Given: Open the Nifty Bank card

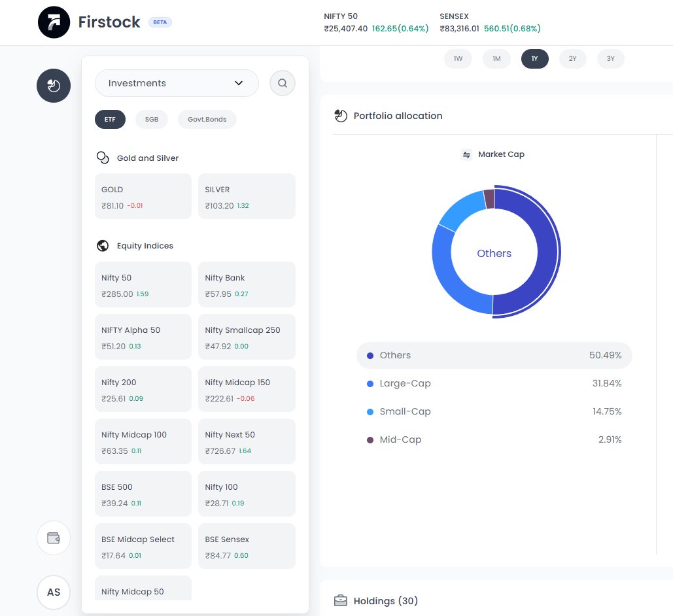Looking at the screenshot, I should click(x=247, y=284).
